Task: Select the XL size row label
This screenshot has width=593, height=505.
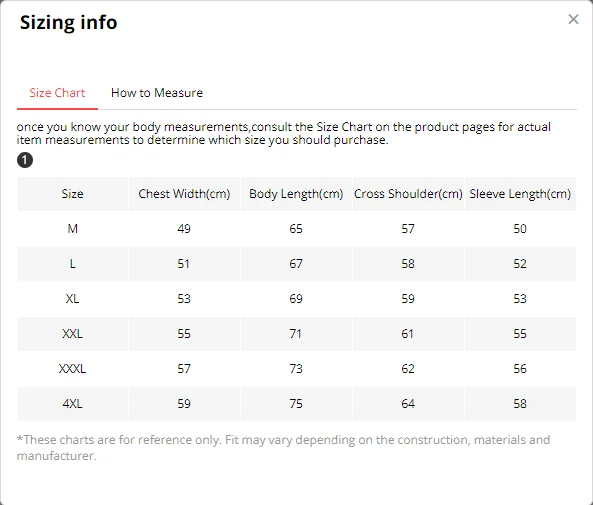Action: [73, 298]
